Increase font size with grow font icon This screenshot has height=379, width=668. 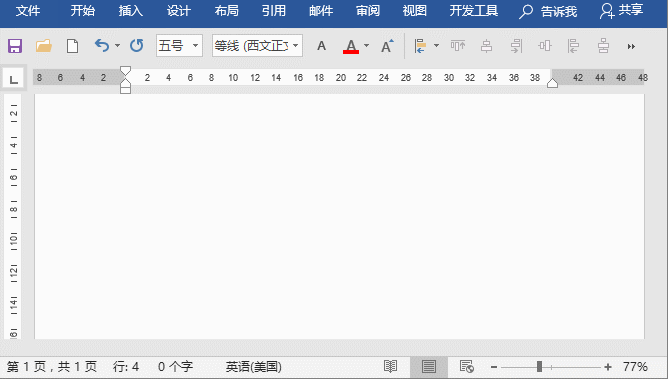(387, 46)
